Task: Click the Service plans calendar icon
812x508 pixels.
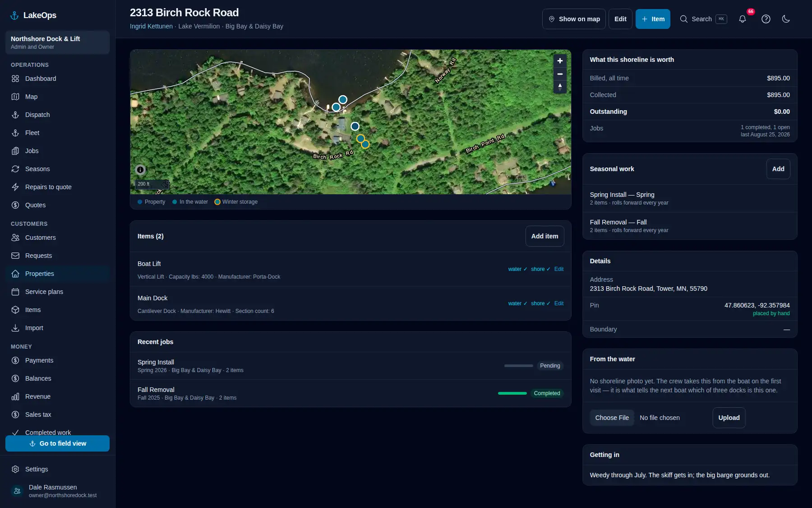Action: coord(15,292)
